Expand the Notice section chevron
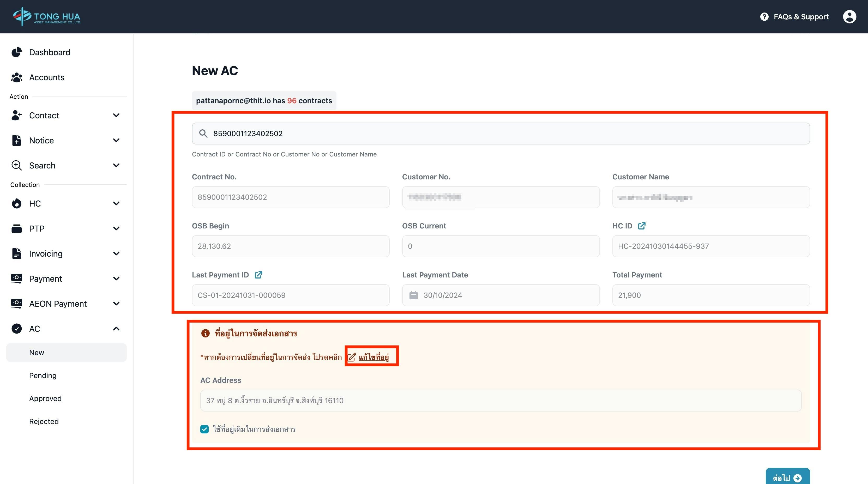Screen dimensions: 868x484 point(116,140)
